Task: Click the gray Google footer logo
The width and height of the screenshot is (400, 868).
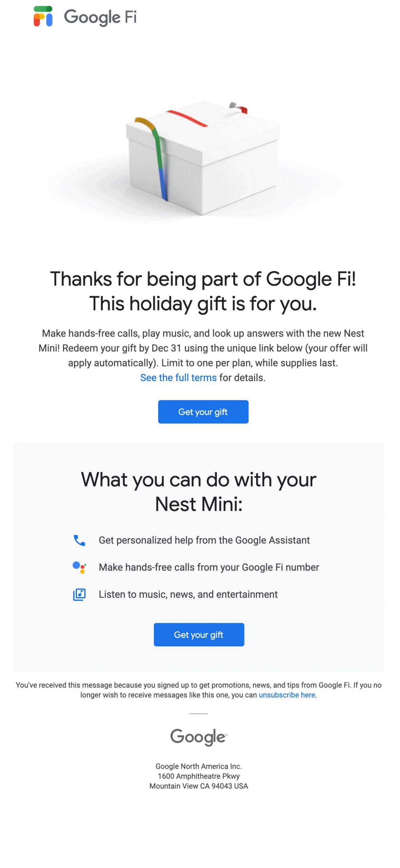Action: (199, 737)
